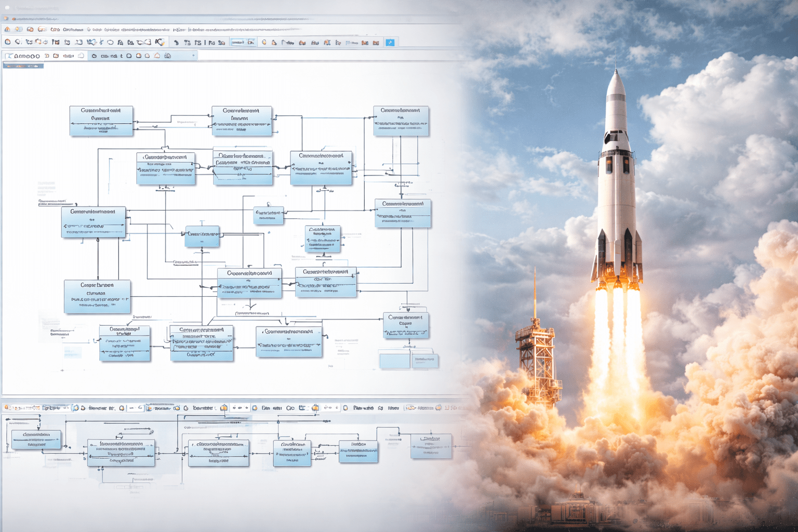The image size is (798, 532).
Task: Select the top-right block in the main diagram
Action: (401, 121)
